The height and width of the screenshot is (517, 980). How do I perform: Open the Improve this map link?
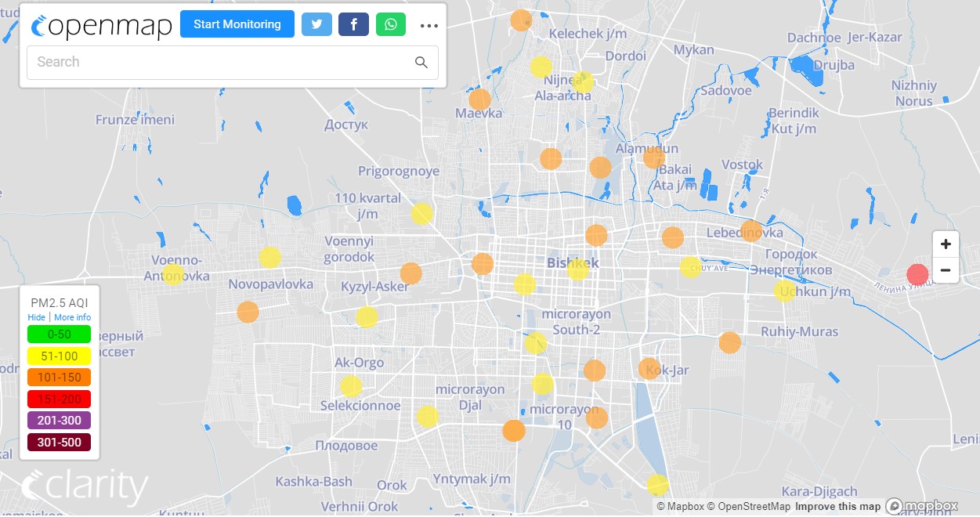837,507
